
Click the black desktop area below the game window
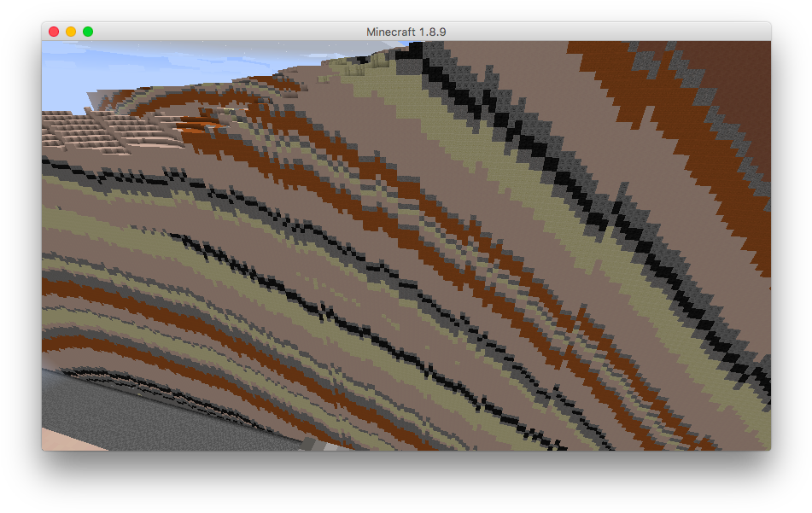click(x=406, y=482)
